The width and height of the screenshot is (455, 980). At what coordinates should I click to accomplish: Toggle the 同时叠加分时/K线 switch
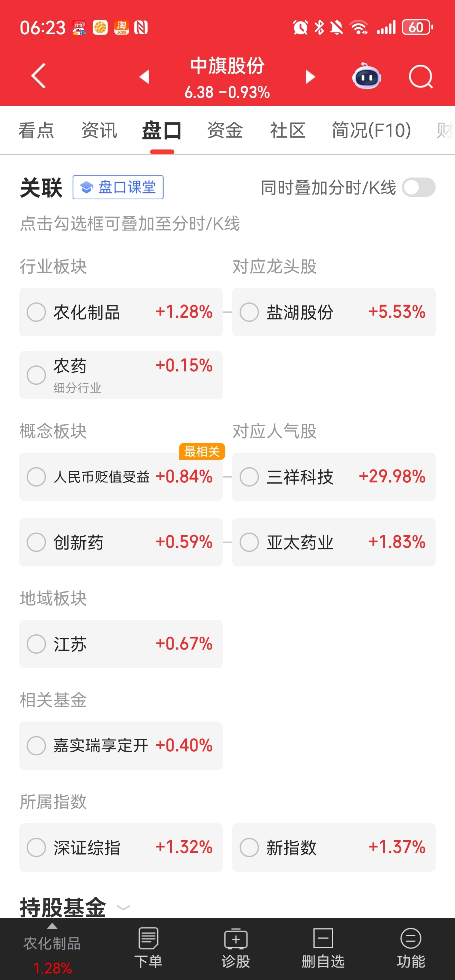pyautogui.click(x=418, y=187)
